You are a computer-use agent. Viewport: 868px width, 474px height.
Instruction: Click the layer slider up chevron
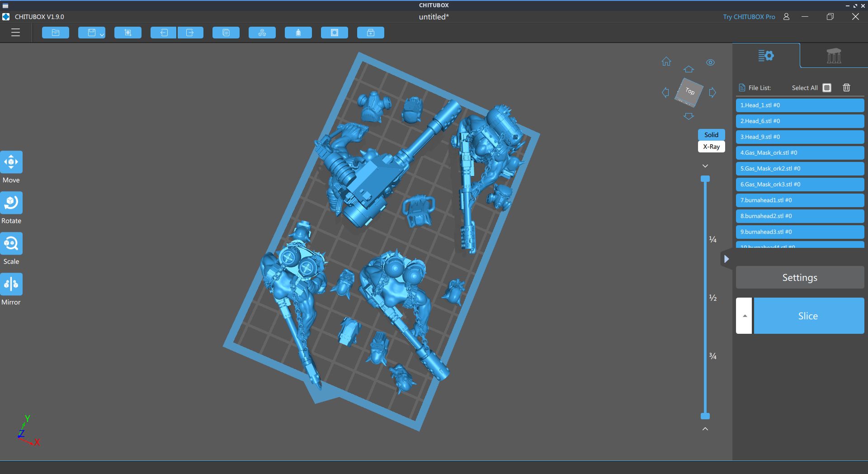click(x=705, y=429)
